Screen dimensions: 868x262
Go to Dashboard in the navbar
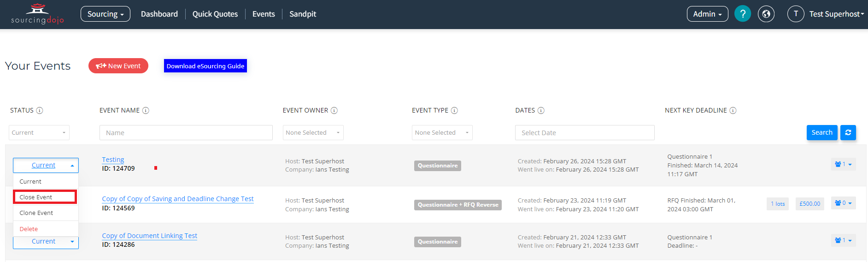159,14
